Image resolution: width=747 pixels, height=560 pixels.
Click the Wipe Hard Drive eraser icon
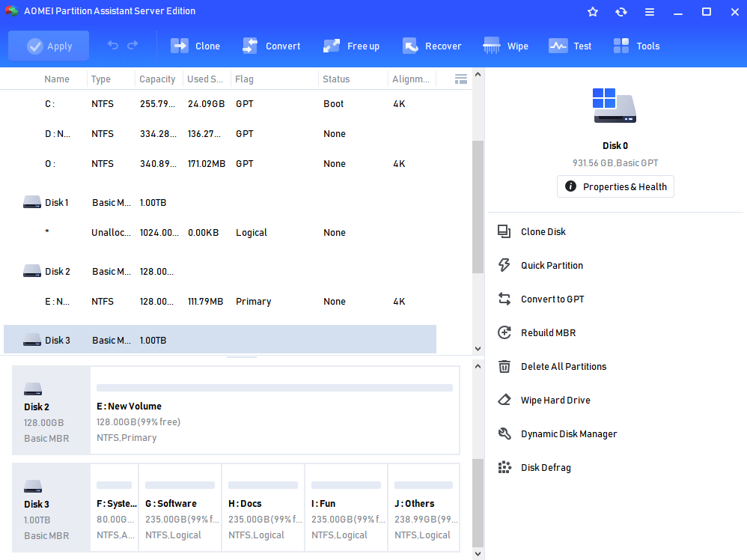coord(504,400)
